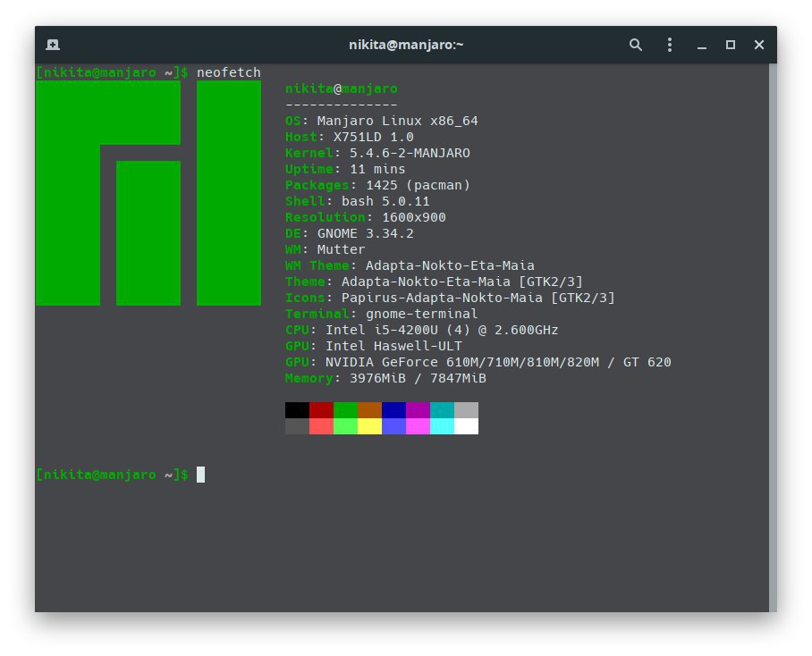812x656 pixels.
Task: Click the dark red color block
Action: coord(322,410)
